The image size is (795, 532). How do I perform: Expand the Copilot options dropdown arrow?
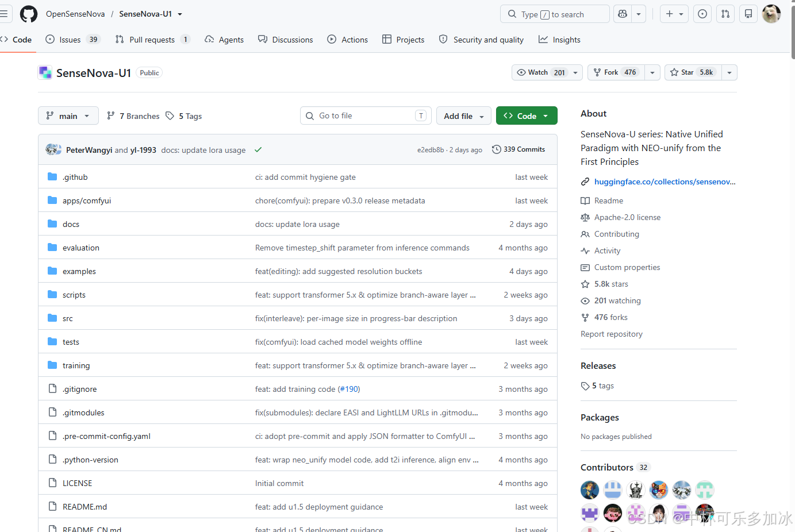pyautogui.click(x=639, y=14)
